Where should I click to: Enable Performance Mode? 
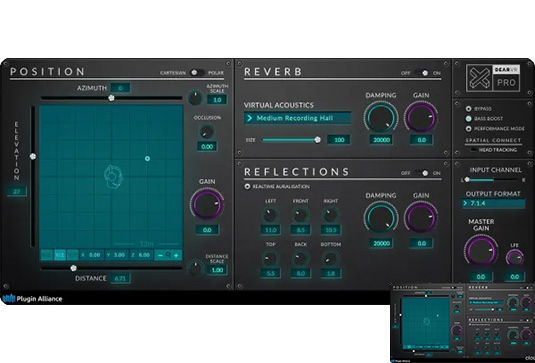468,129
